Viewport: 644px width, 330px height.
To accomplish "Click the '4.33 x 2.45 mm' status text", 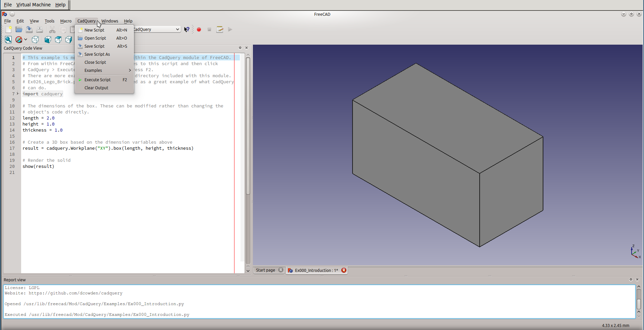I will click(x=615, y=325).
